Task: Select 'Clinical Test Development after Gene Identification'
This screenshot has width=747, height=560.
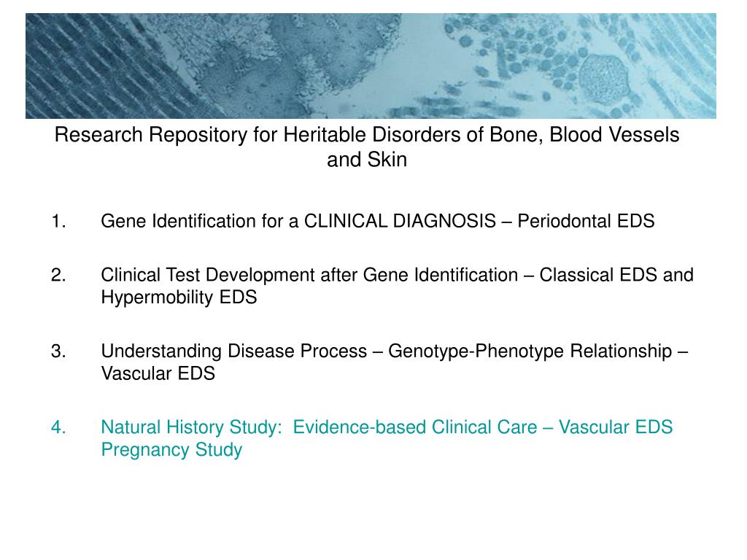Action: pyautogui.click(x=309, y=275)
